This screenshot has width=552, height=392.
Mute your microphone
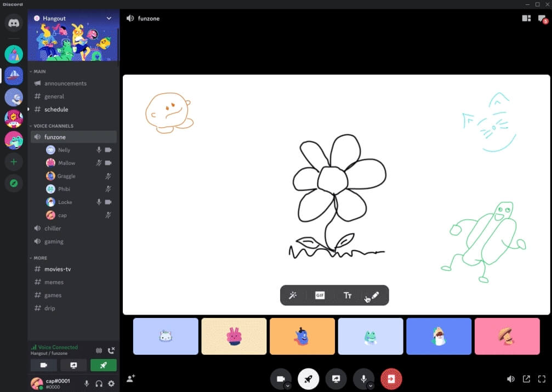click(364, 378)
